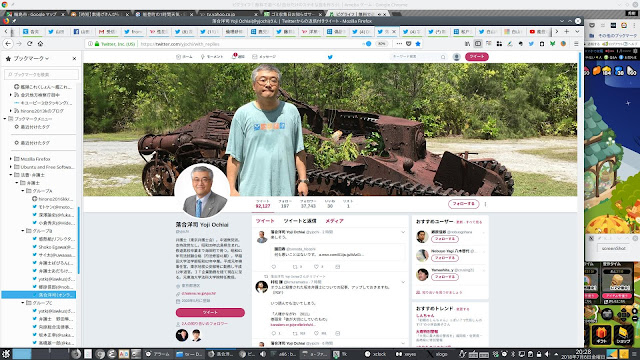This screenshot has height=360, width=640.
Task: Open the dropdown chevron on second tweet
Action: [403, 282]
